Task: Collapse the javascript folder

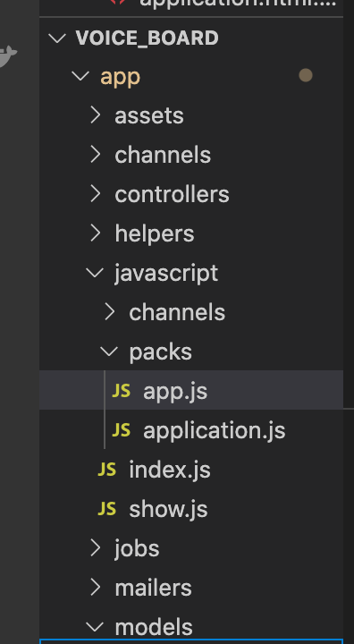Action: click(x=95, y=273)
